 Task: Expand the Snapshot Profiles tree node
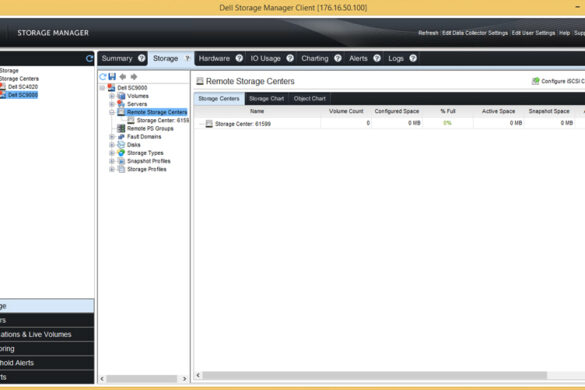click(112, 161)
